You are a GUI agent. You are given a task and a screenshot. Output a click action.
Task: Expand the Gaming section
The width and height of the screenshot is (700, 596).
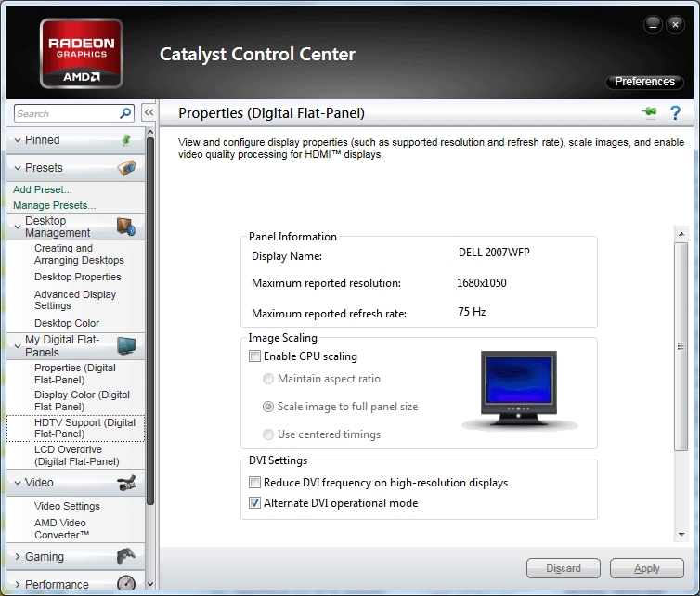tap(18, 557)
